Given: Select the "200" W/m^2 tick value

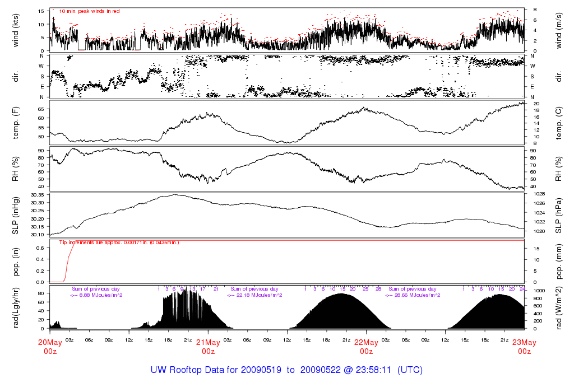Looking at the screenshot, I should pyautogui.click(x=538, y=321).
